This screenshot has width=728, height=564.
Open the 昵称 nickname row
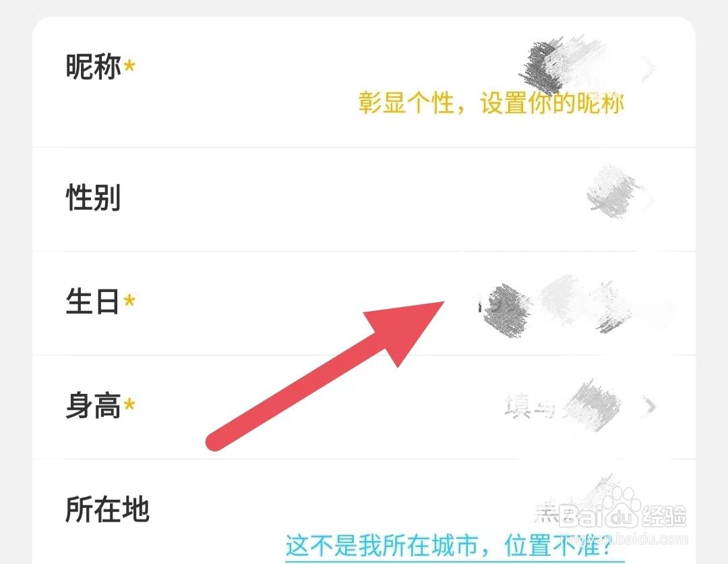pyautogui.click(x=364, y=82)
